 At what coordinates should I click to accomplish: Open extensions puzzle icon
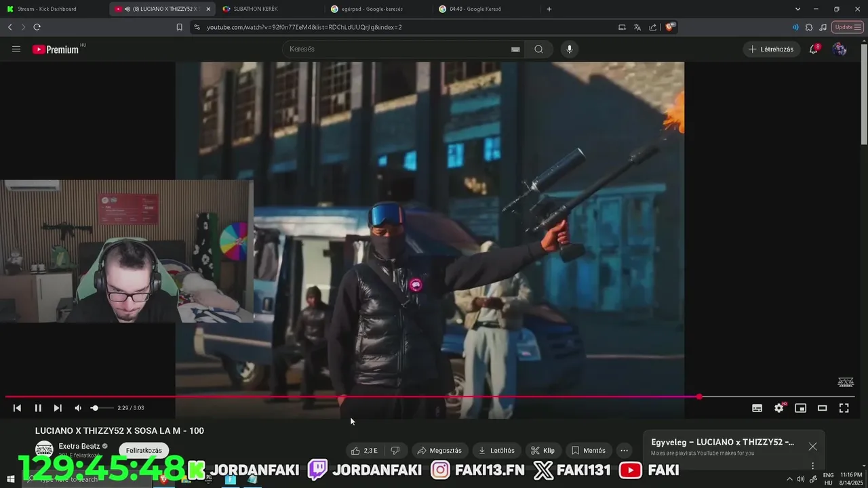pos(809,27)
